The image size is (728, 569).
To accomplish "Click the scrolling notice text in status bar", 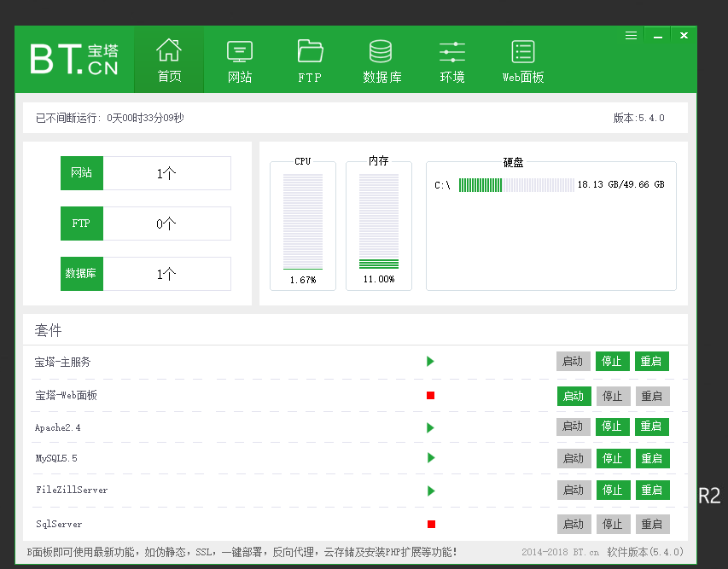I will [x=242, y=552].
